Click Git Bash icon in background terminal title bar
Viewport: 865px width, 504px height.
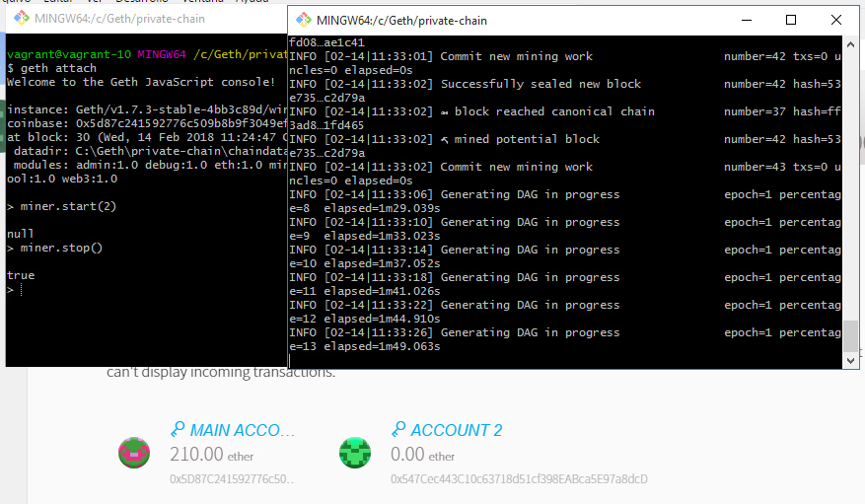coord(22,18)
